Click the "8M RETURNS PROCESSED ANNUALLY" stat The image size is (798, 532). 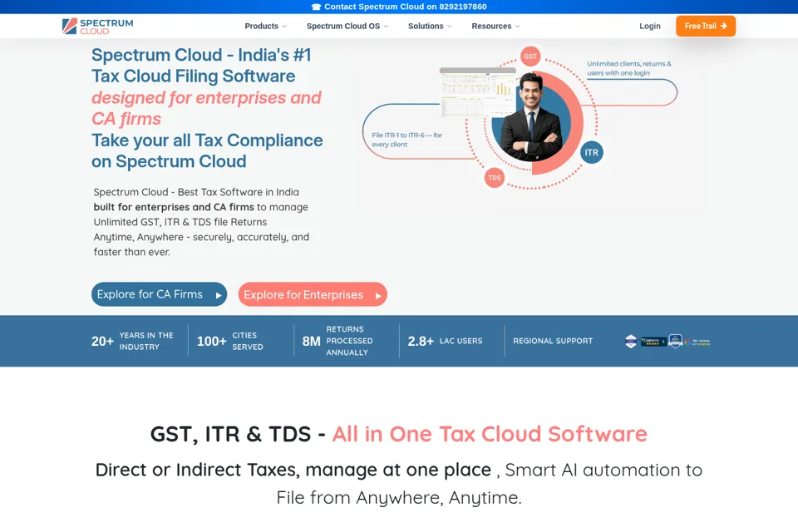tap(337, 341)
